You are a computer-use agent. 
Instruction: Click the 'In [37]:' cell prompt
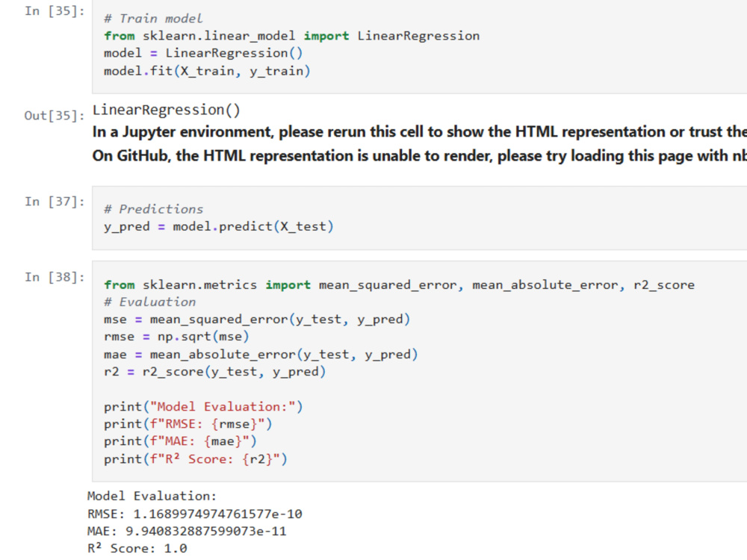click(55, 202)
